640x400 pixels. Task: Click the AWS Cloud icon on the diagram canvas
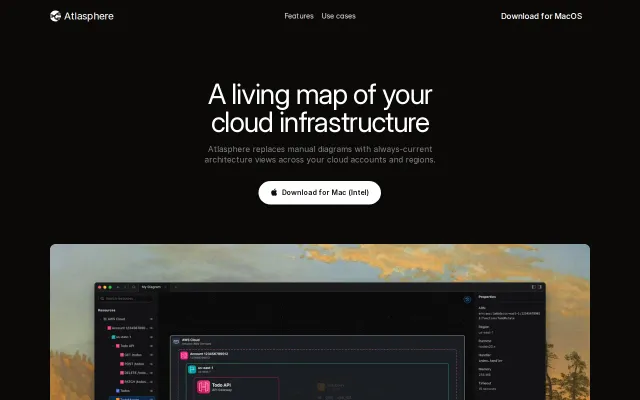click(176, 341)
